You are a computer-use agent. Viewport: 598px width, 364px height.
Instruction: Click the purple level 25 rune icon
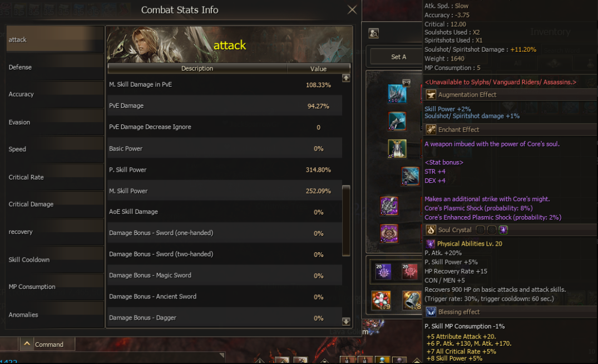click(x=383, y=271)
